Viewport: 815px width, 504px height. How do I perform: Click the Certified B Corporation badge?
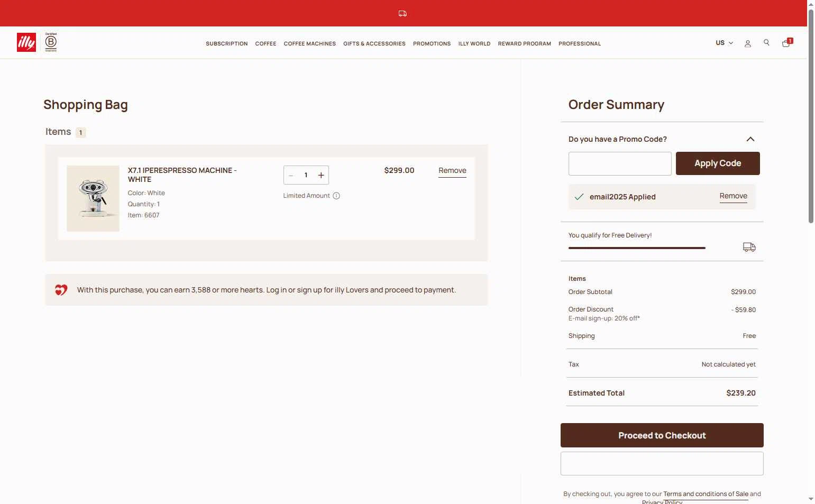(x=51, y=42)
